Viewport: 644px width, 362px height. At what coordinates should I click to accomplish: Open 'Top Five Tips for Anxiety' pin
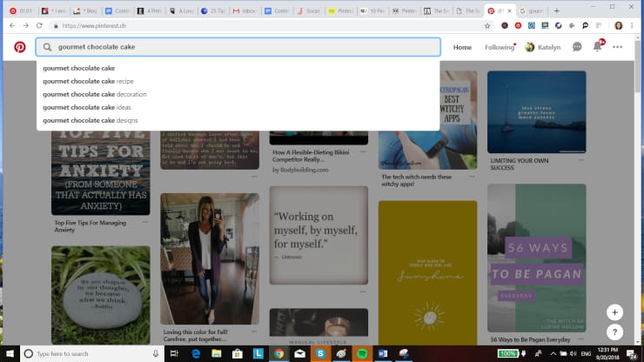click(101, 172)
